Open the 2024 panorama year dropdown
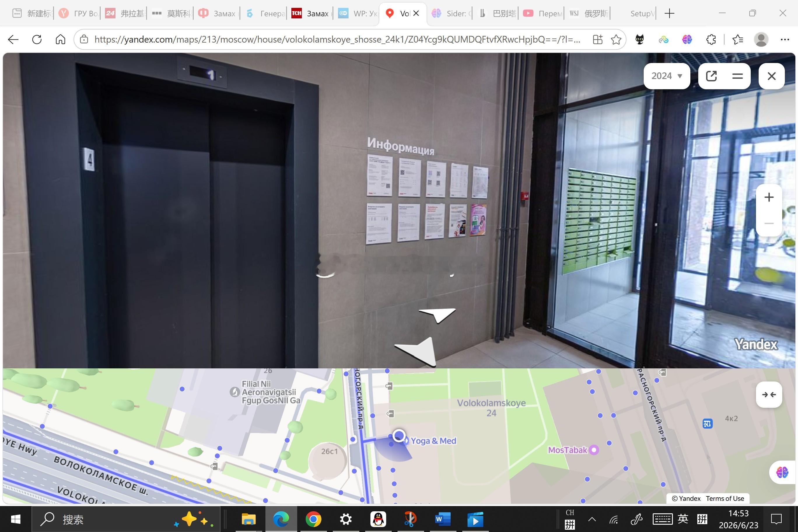Image resolution: width=798 pixels, height=532 pixels. pos(667,76)
